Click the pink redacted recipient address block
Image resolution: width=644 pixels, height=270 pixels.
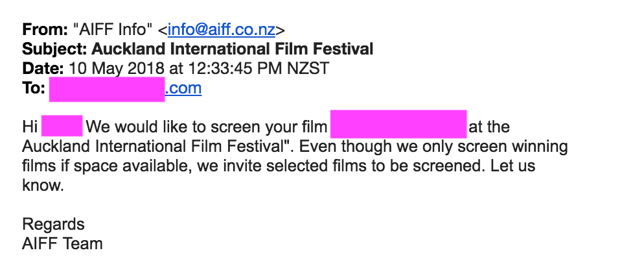click(x=107, y=89)
